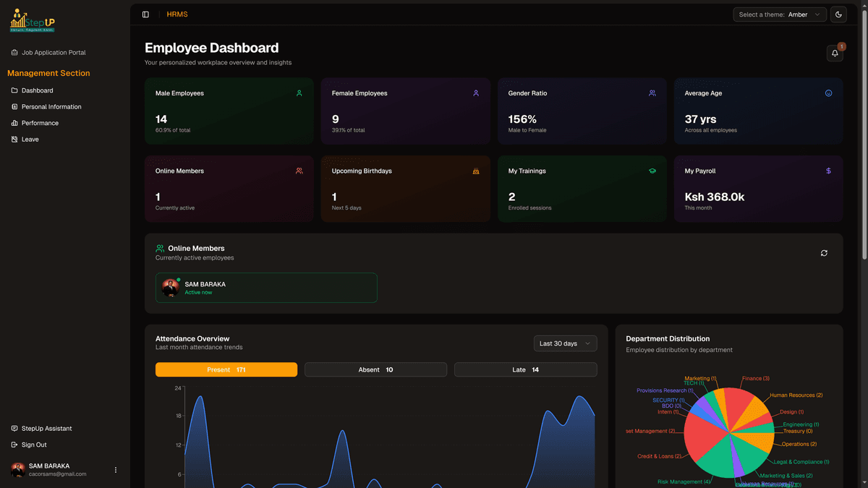
Task: Click Operations (2) pie label
Action: [x=799, y=444]
